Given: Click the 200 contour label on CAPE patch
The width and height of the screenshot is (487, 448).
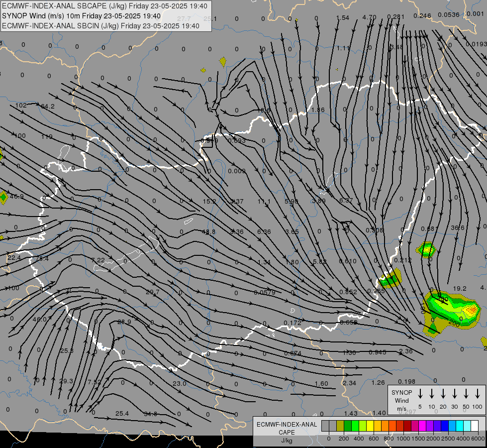Looking at the screenshot, I should (x=454, y=324).
